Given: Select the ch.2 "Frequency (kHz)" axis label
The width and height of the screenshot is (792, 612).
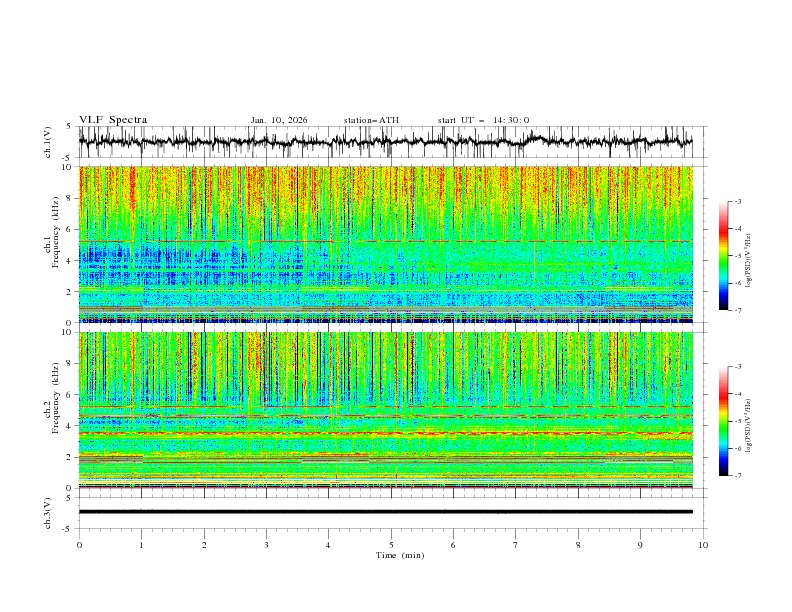Looking at the screenshot, I should pos(56,398).
